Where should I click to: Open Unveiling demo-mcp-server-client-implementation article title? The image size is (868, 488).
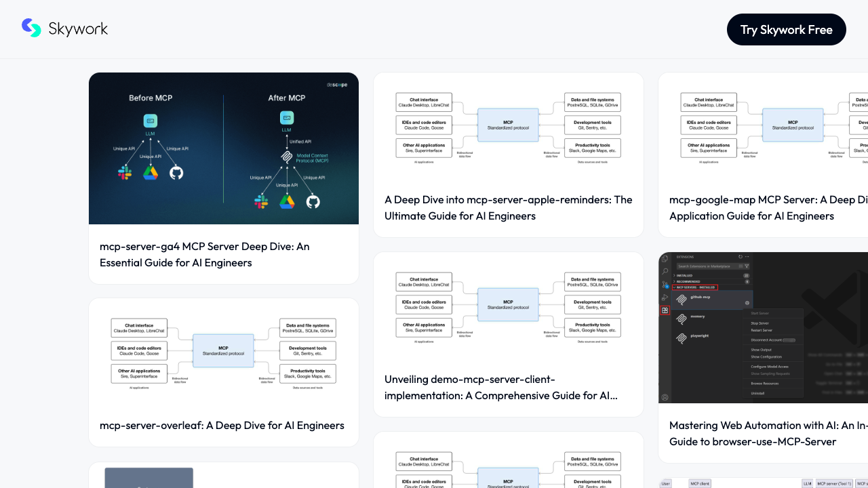pyautogui.click(x=502, y=387)
